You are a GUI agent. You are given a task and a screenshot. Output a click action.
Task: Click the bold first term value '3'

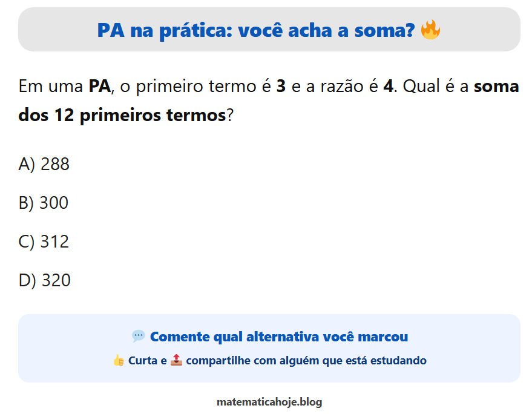pos(281,86)
